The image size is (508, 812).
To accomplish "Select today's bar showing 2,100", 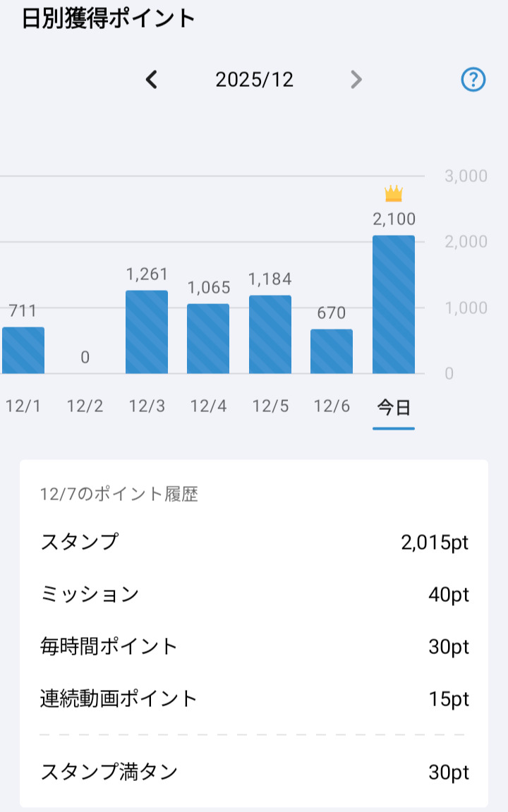I will click(x=394, y=305).
